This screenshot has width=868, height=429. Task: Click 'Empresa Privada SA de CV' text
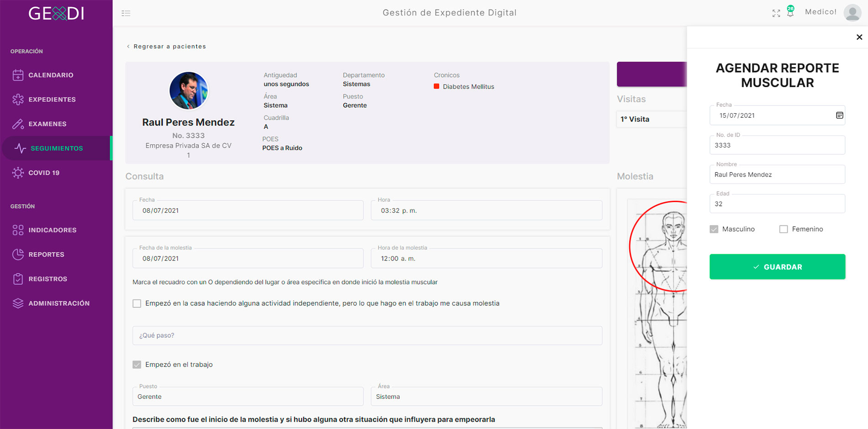(188, 146)
